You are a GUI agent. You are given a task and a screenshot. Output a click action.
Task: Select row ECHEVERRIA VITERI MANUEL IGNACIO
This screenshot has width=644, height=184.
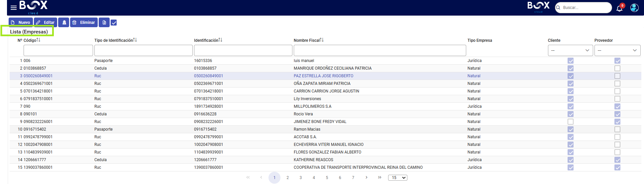pyautogui.click(x=325, y=145)
